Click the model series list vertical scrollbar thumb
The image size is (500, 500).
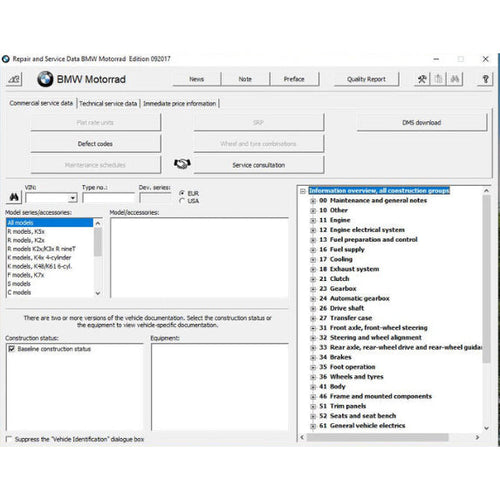coord(98,241)
